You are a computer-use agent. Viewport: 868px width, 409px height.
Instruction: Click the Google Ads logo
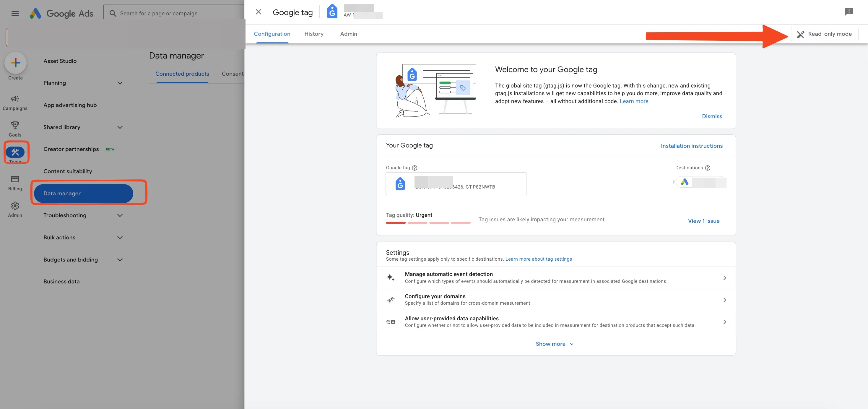61,14
